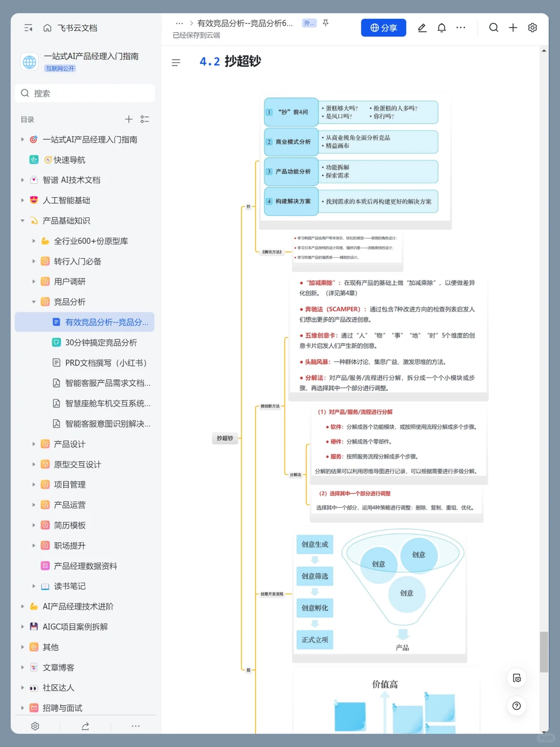Create new content with the plus icon
The image size is (560, 747).
click(x=513, y=27)
